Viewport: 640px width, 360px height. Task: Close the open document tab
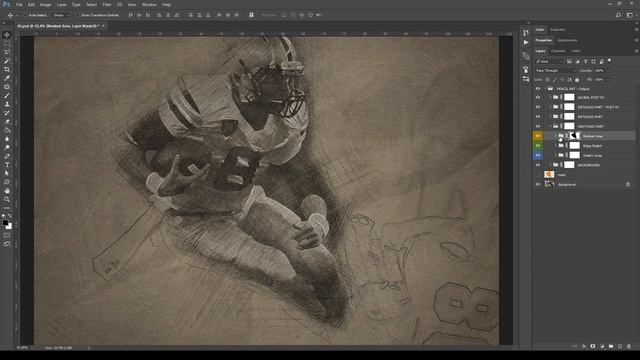[103, 26]
